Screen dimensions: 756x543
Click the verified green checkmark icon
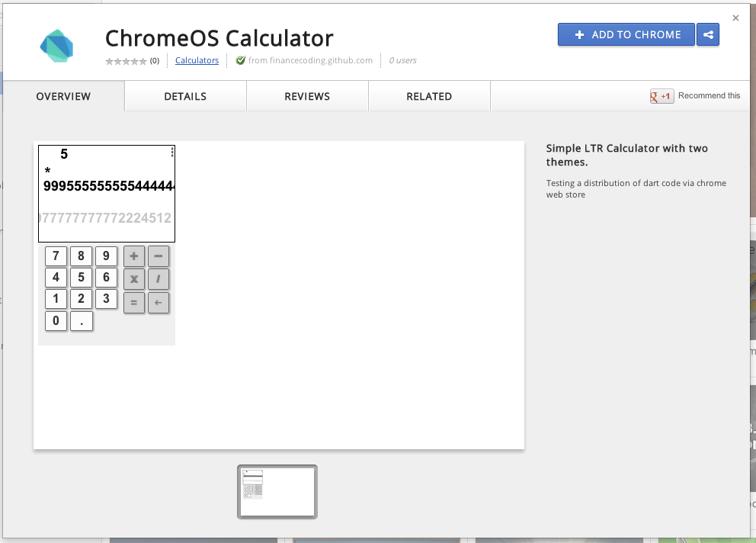click(x=240, y=60)
